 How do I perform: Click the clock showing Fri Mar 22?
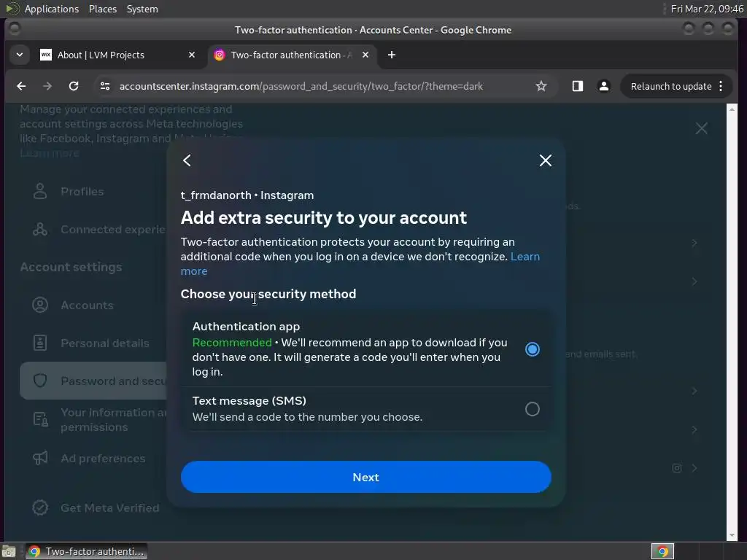coord(707,9)
